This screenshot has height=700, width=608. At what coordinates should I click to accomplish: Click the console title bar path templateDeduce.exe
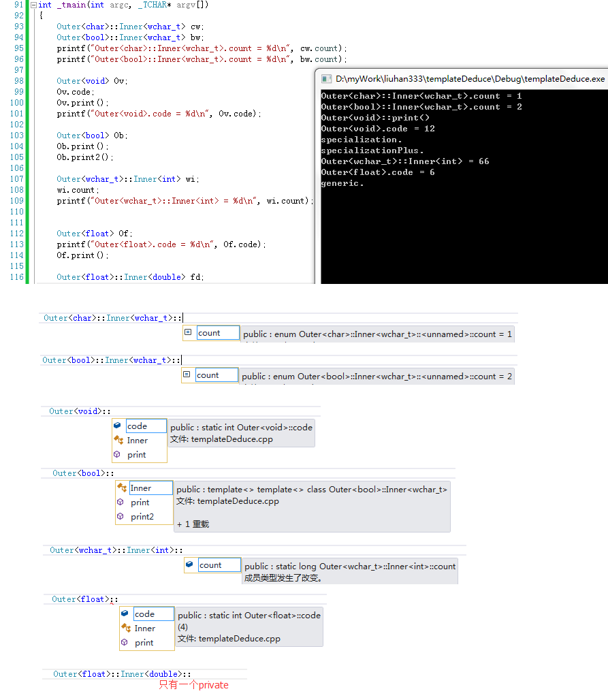coord(470,79)
